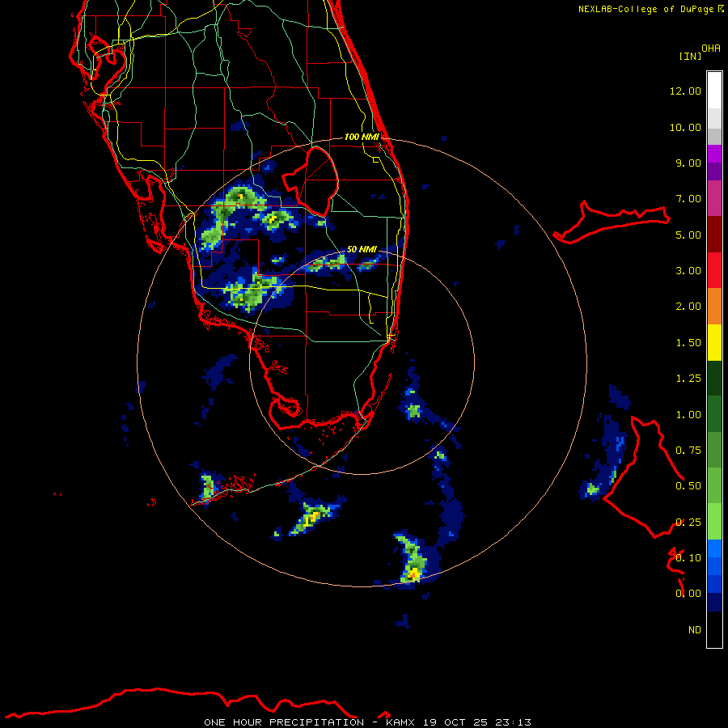Click the orange legend color band
The image size is (728, 728).
(714, 307)
